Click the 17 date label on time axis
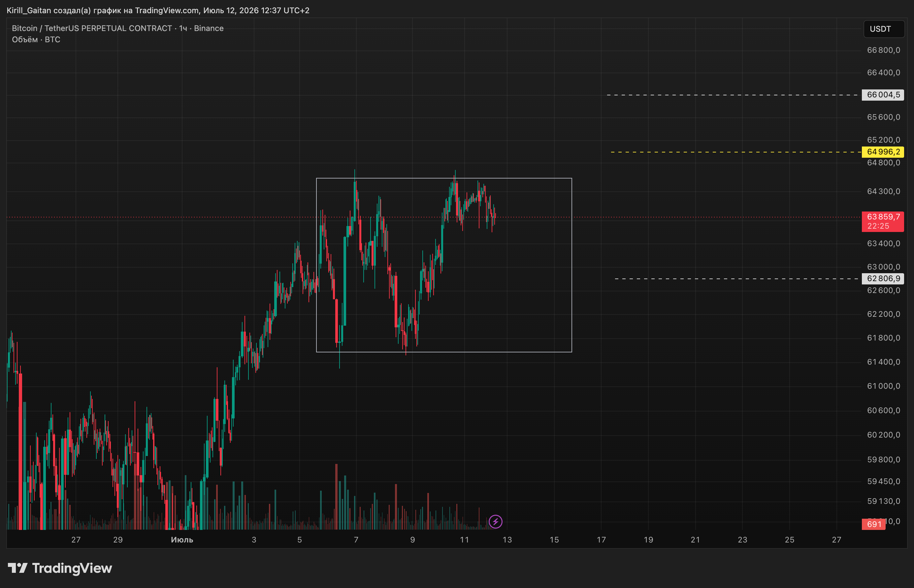This screenshot has height=588, width=914. 601,540
